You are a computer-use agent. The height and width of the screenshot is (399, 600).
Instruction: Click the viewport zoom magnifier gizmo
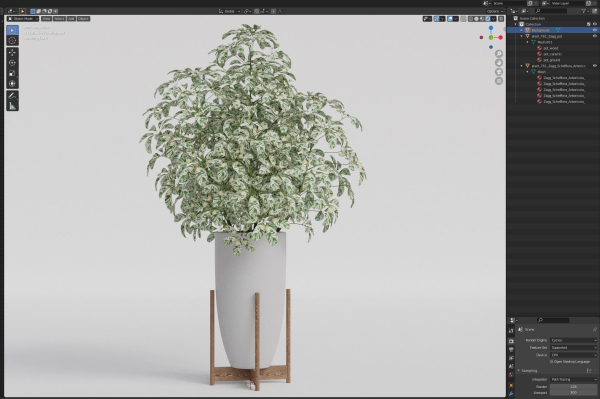[499, 54]
